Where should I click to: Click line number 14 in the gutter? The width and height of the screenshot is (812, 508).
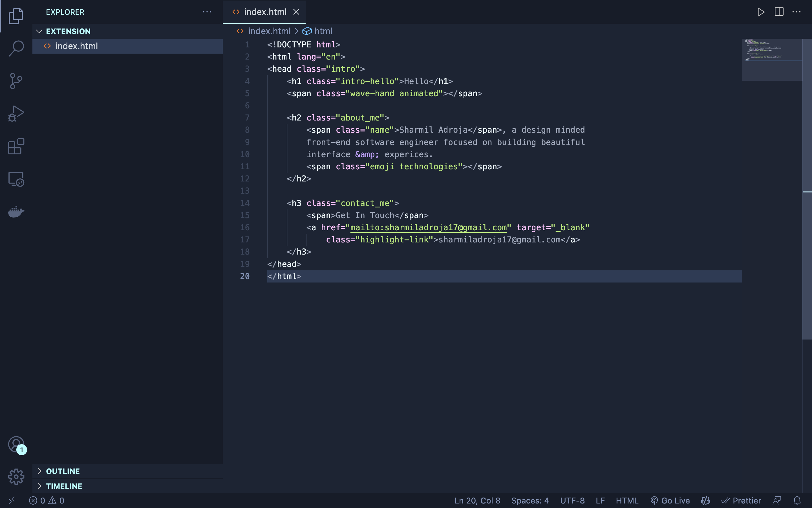pos(245,203)
